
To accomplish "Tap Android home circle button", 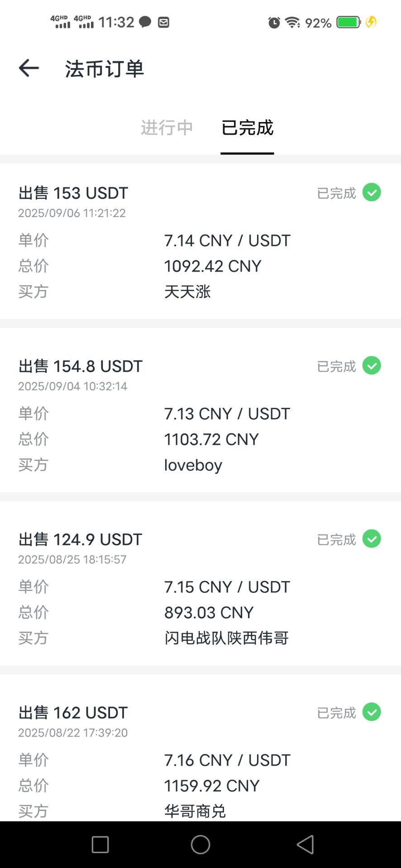I will pyautogui.click(x=200, y=844).
